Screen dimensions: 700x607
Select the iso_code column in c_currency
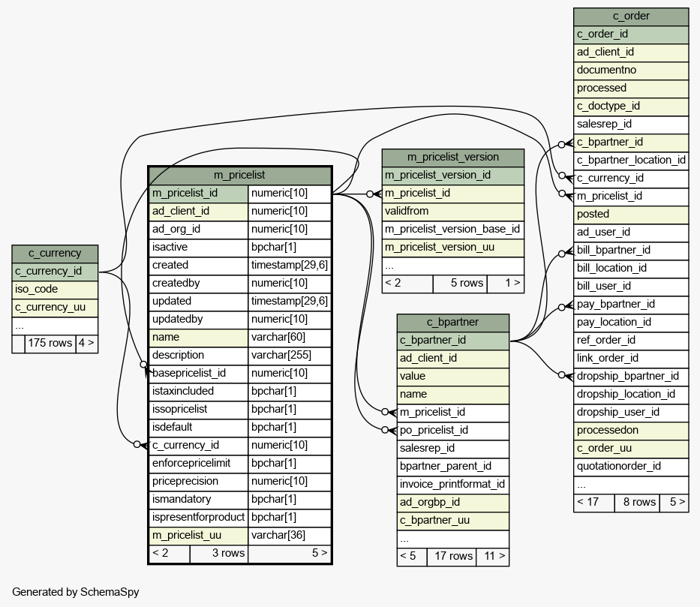coord(55,289)
